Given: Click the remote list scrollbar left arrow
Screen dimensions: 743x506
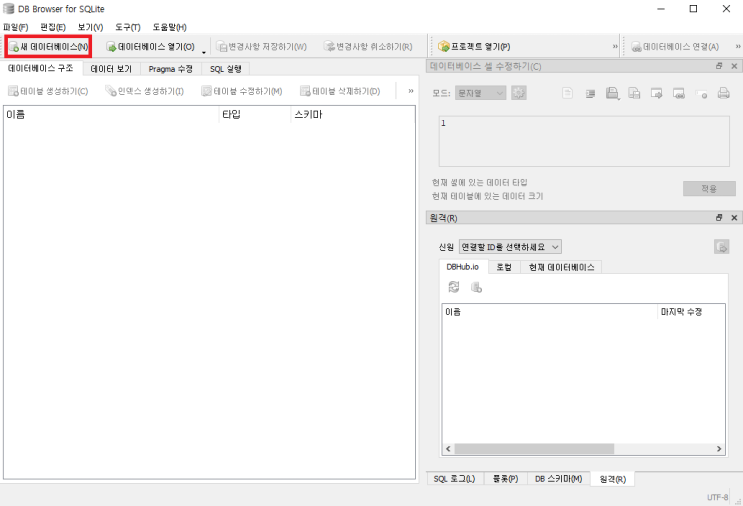Looking at the screenshot, I should click(x=448, y=449).
